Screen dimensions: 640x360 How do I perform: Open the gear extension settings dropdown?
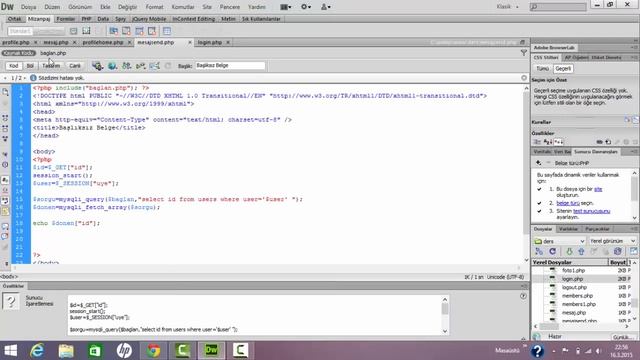(x=306, y=7)
